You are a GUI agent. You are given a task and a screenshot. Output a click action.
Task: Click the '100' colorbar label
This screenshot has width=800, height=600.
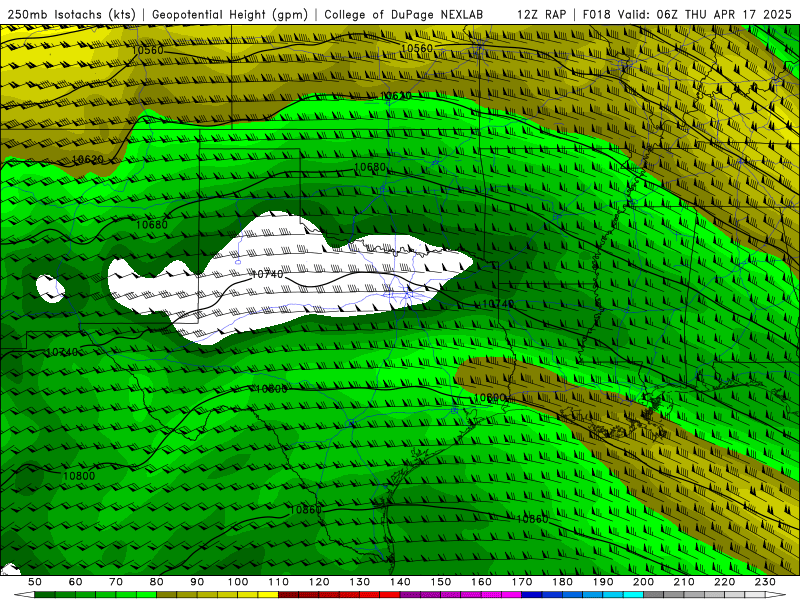[x=238, y=582]
